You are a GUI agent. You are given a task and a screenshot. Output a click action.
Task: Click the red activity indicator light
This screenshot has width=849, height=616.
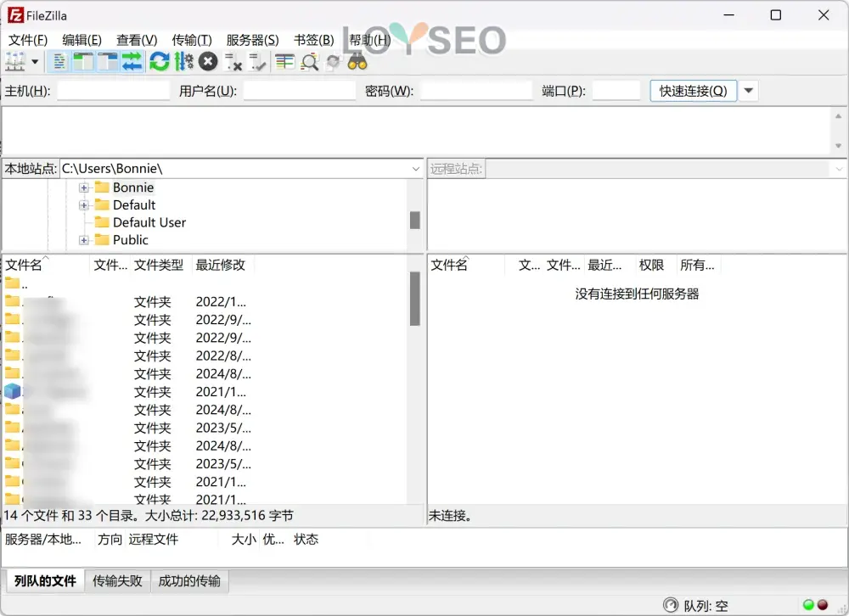823,605
